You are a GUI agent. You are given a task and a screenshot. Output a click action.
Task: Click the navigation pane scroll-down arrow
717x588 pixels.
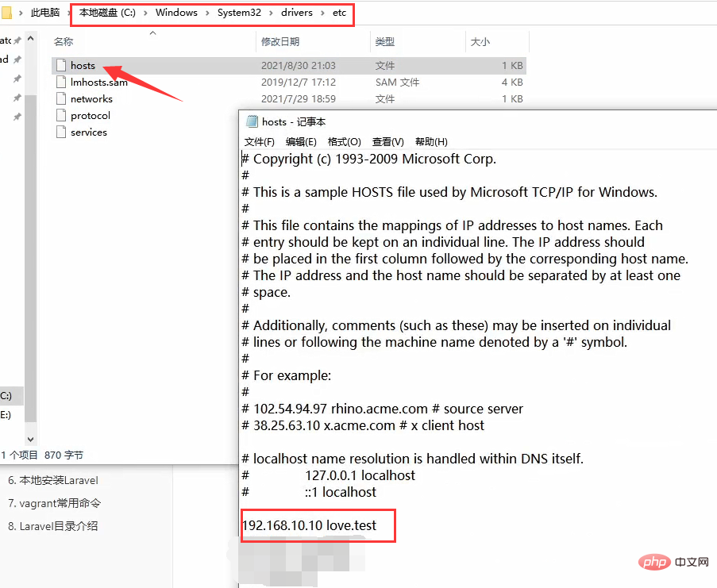[x=30, y=438]
